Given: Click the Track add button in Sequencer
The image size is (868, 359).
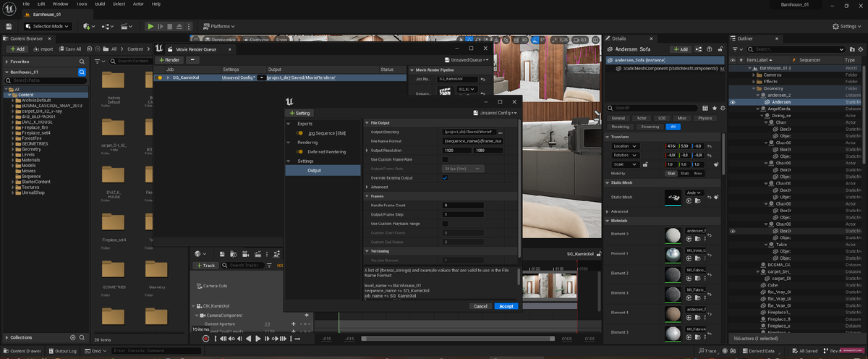Looking at the screenshot, I should (207, 266).
